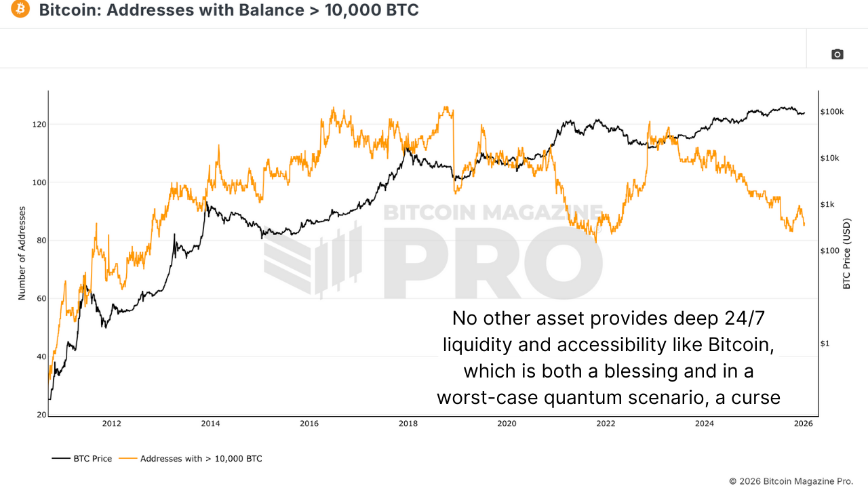Click the Number of Addresses axis title

[22, 253]
